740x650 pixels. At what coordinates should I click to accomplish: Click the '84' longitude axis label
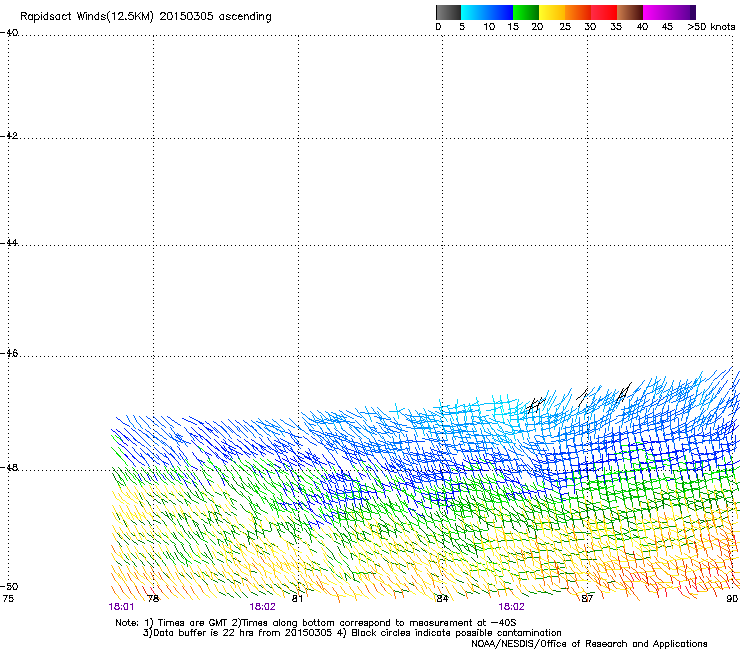click(x=442, y=599)
